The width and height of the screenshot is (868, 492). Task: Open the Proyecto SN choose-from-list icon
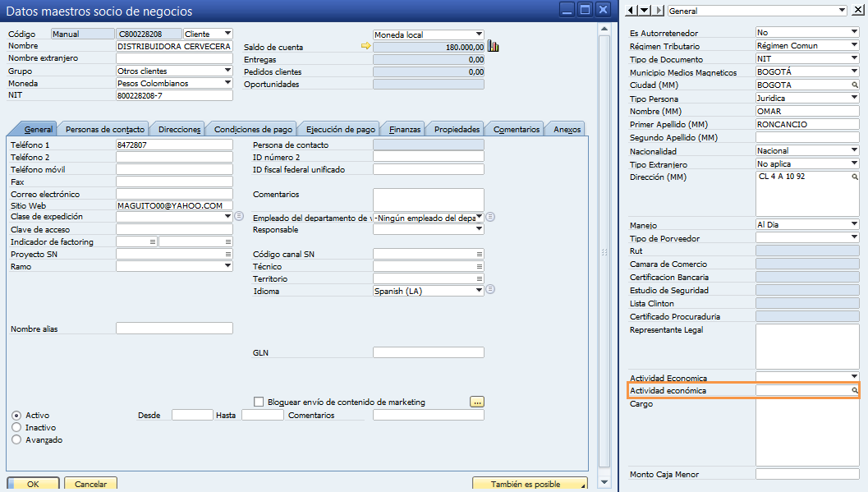227,254
